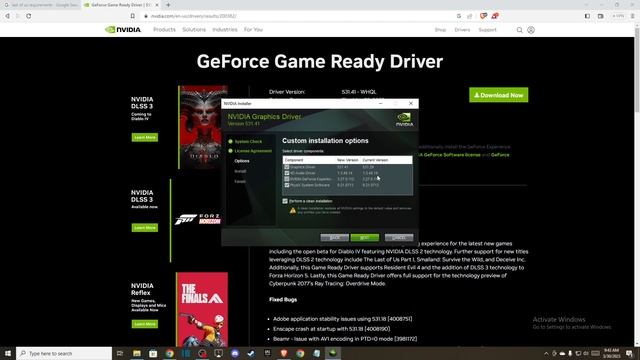Click the share icon in address bar
This screenshot has width=640, height=360.
[x=469, y=16]
